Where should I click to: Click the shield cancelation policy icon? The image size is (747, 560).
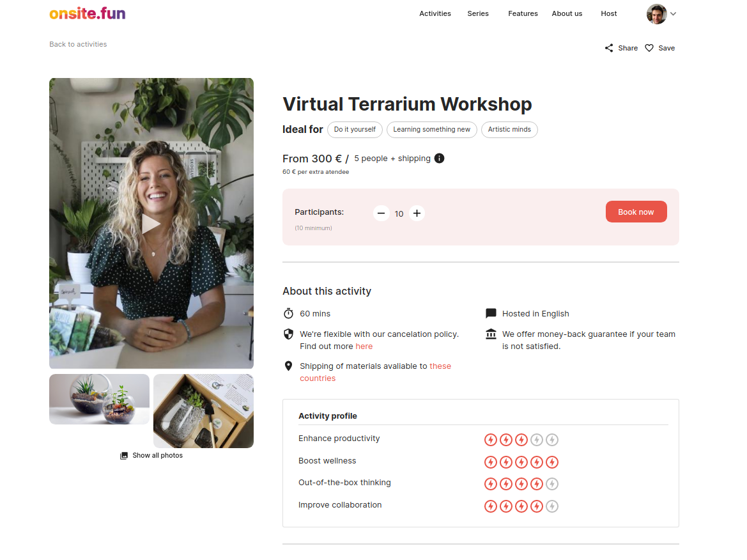[288, 334]
